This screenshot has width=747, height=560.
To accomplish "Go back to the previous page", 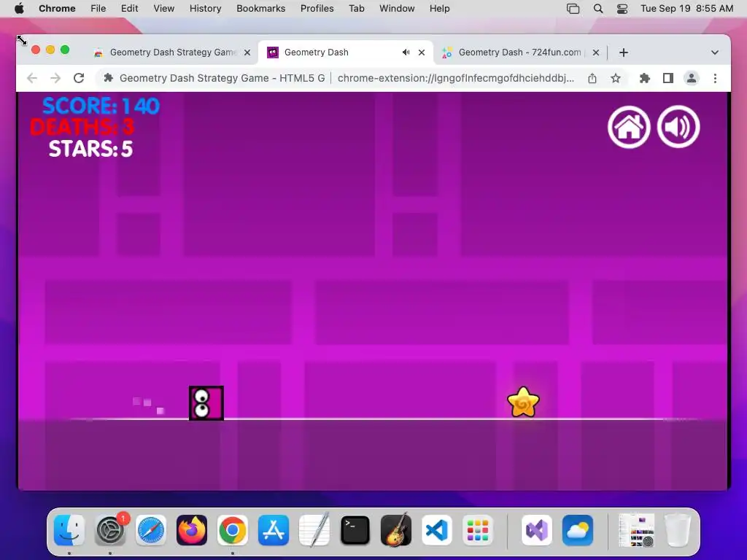I will (32, 78).
